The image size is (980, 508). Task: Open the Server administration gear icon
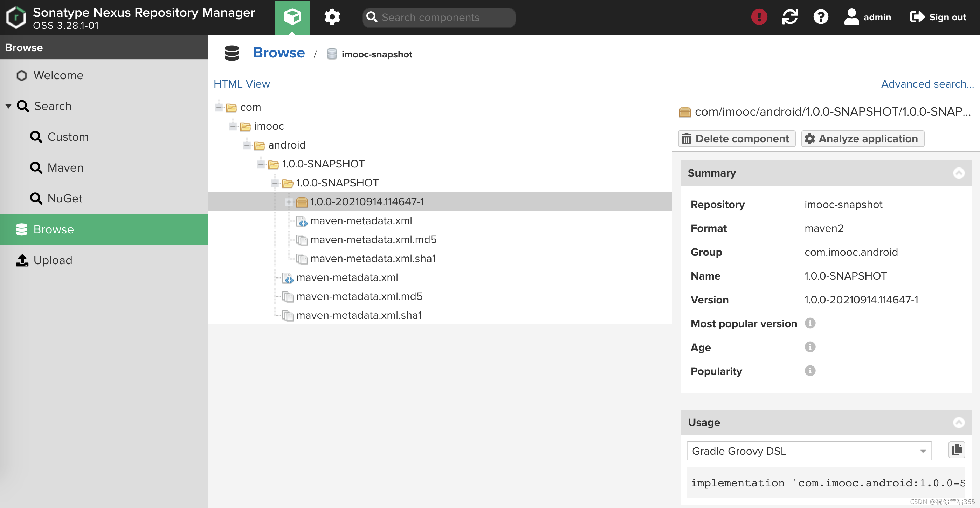[x=332, y=17]
